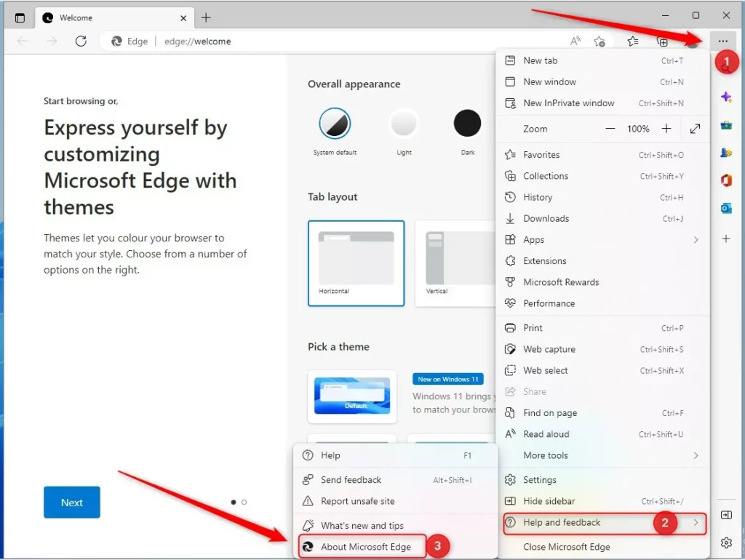Choose Send feedback in submenu
Image resolution: width=745 pixels, height=560 pixels.
click(x=395, y=480)
